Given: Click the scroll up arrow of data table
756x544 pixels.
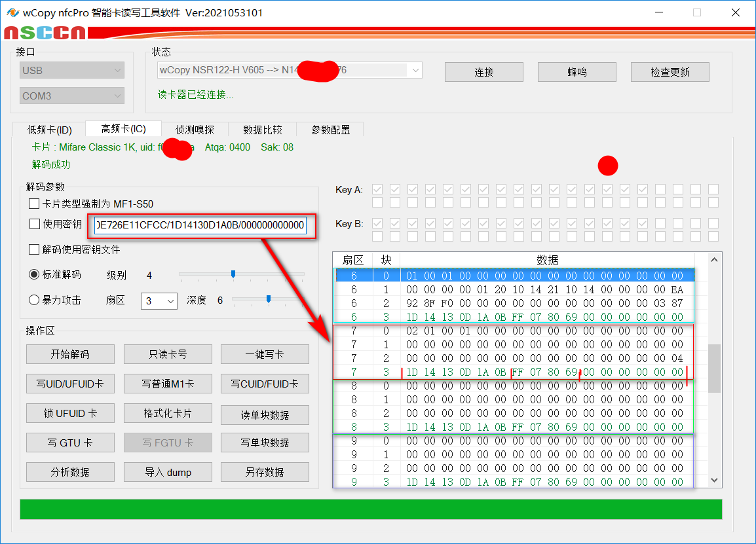Looking at the screenshot, I should pyautogui.click(x=715, y=260).
